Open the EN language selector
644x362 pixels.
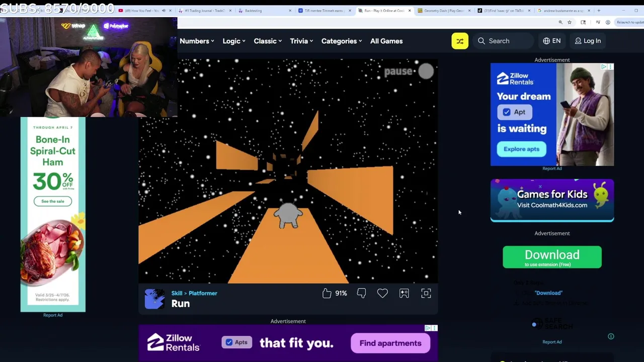(552, 41)
